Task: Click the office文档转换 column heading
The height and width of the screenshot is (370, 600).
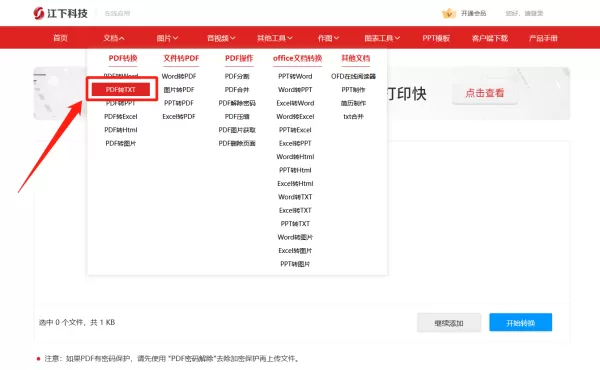Action: [x=298, y=59]
